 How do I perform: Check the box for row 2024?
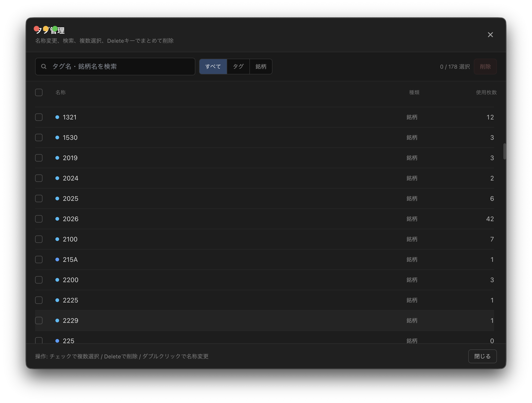pyautogui.click(x=39, y=178)
